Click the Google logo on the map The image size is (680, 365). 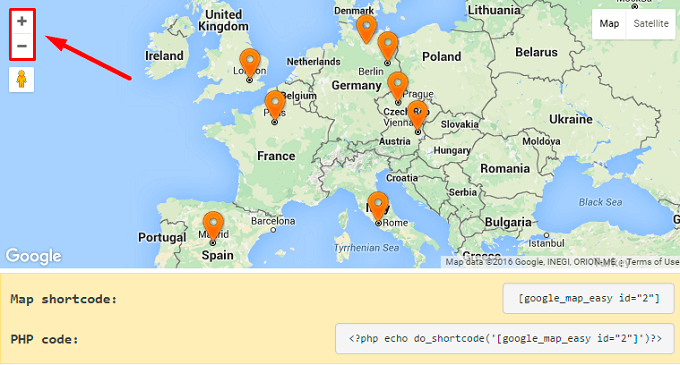(x=33, y=256)
